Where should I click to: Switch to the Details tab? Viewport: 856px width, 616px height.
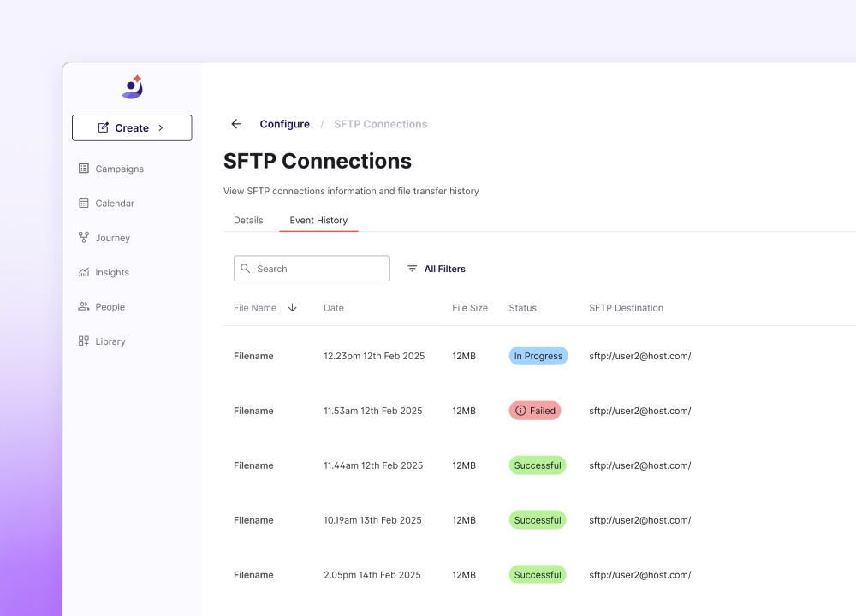coord(248,220)
